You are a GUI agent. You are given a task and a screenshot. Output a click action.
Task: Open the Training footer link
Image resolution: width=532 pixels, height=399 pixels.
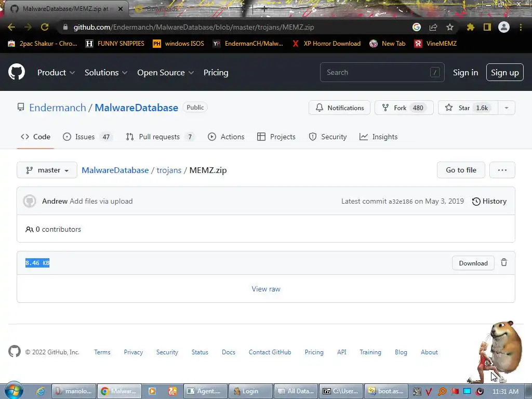(x=370, y=352)
